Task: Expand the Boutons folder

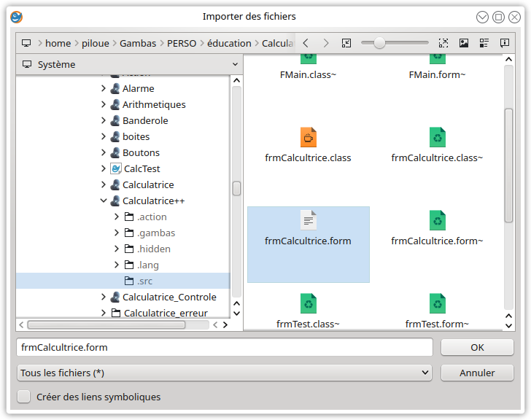Action: pyautogui.click(x=104, y=152)
